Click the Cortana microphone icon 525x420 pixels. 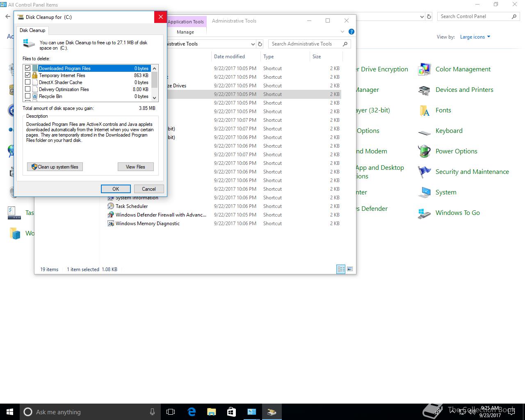[152, 412]
